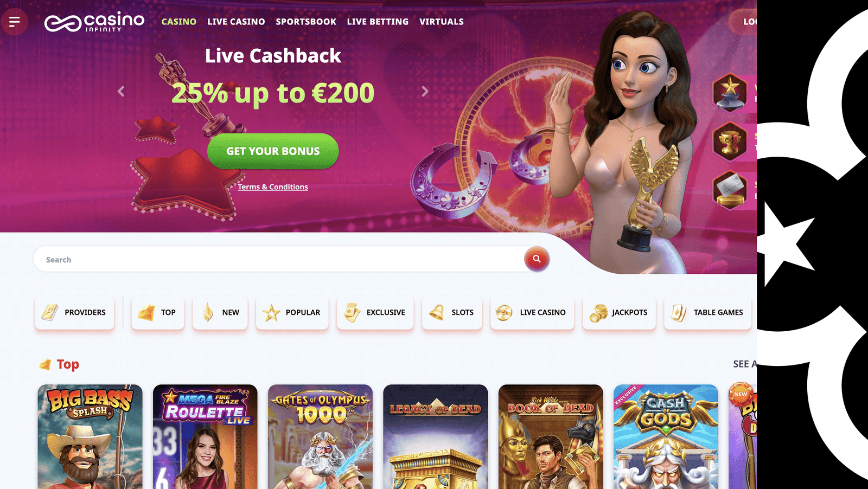The width and height of the screenshot is (868, 489).
Task: Open the Providers filter
Action: pyautogui.click(x=75, y=312)
